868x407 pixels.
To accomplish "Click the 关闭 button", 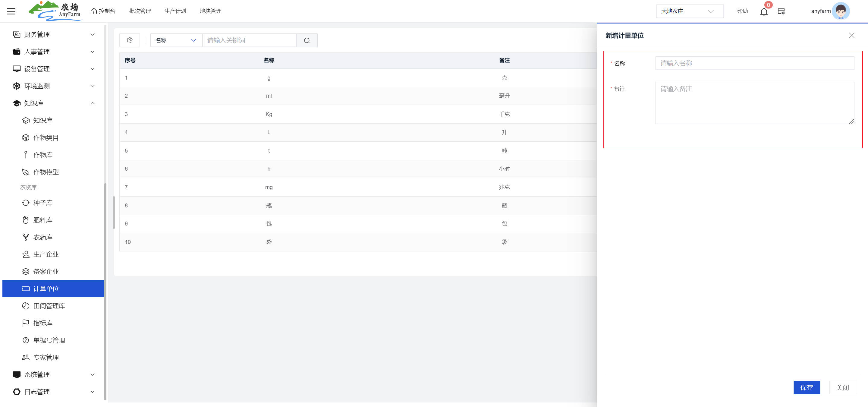I will 842,387.
